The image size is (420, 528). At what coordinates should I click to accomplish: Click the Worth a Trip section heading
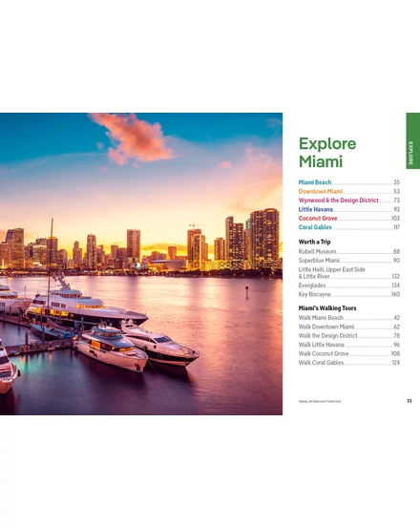pyautogui.click(x=314, y=242)
